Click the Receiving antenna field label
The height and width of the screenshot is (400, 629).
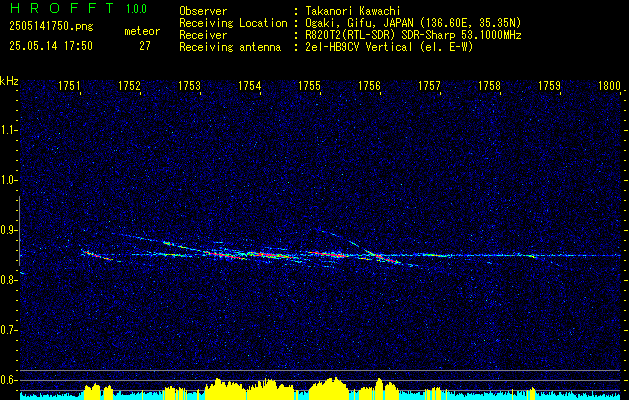(x=230, y=47)
